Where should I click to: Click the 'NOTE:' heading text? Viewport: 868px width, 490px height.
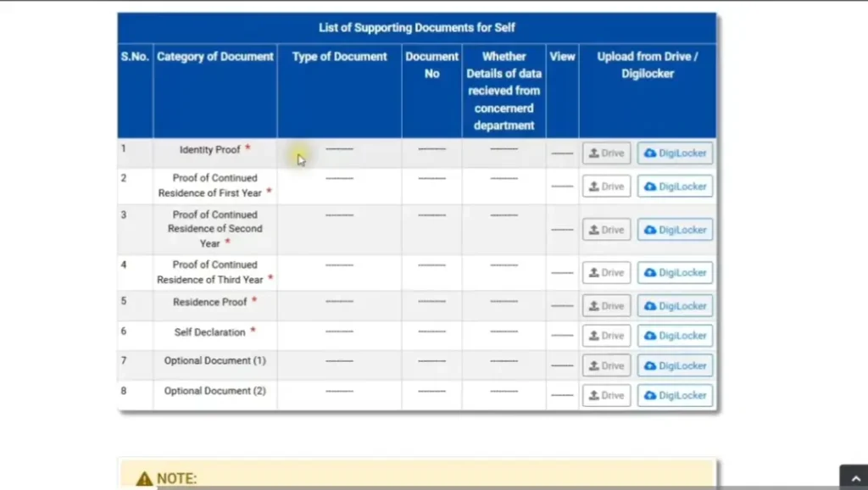click(x=176, y=478)
